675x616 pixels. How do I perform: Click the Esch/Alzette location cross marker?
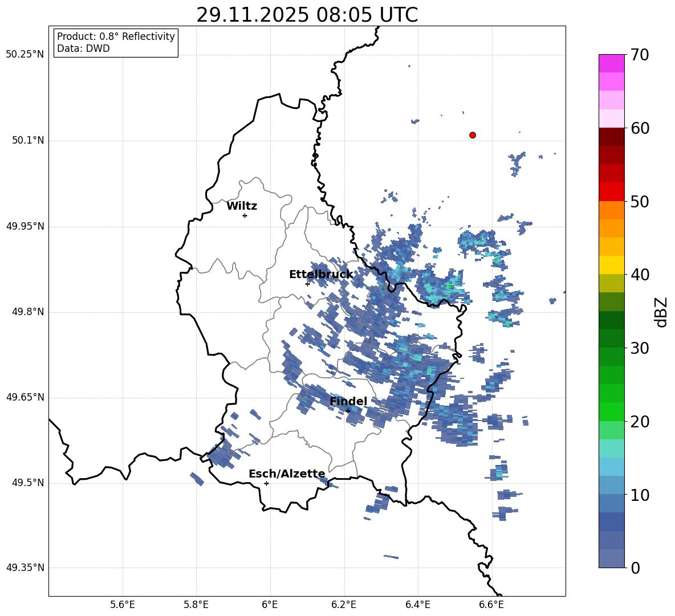266,483
